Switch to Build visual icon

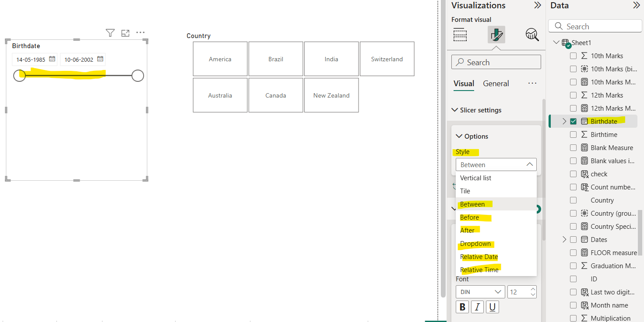point(460,35)
